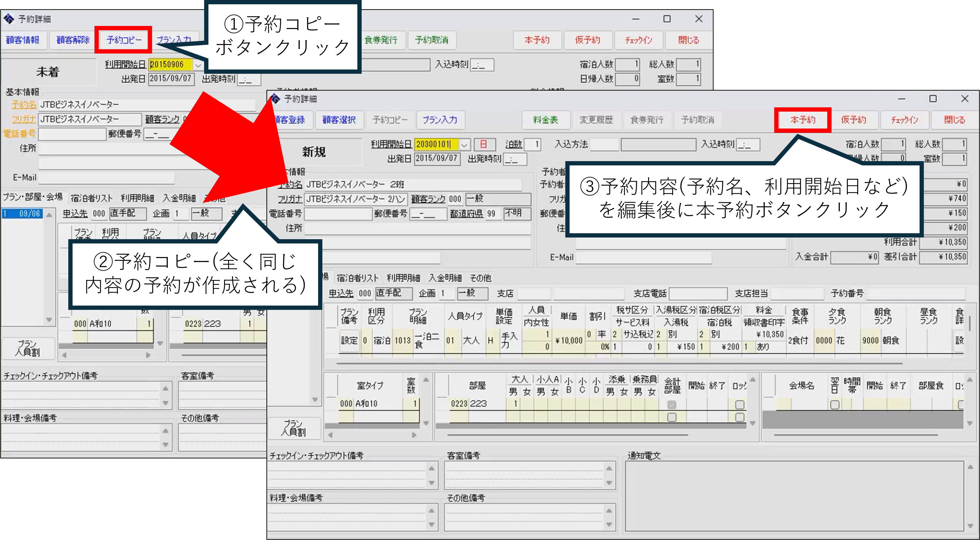
Task: Click the app logo in the front 予約詳細 title bar
Action: click(x=275, y=99)
